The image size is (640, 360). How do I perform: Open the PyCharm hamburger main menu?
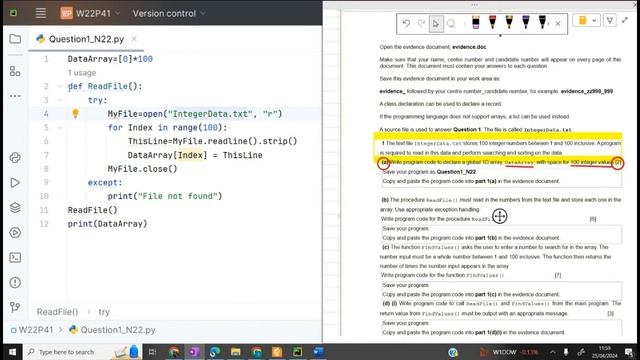40,13
